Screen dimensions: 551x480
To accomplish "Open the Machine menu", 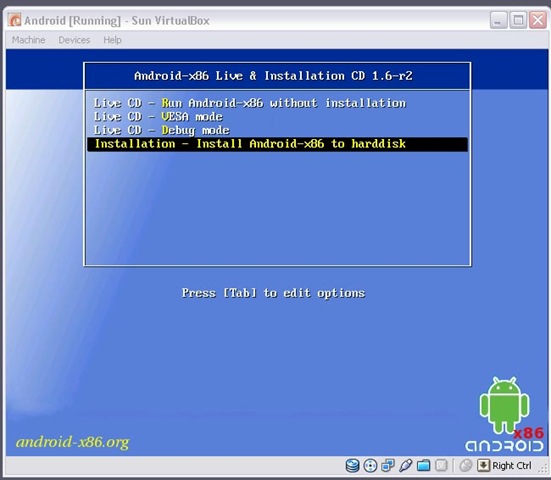I will click(28, 40).
